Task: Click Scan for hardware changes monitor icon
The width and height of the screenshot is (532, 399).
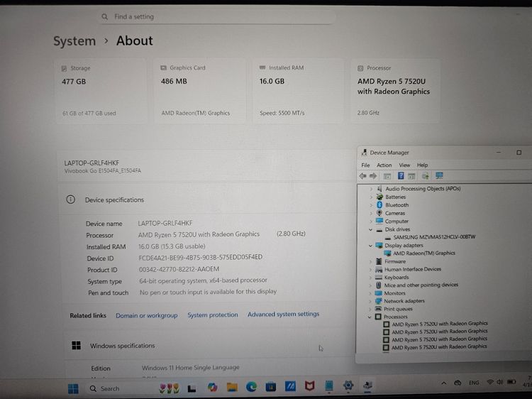Action: tap(439, 175)
